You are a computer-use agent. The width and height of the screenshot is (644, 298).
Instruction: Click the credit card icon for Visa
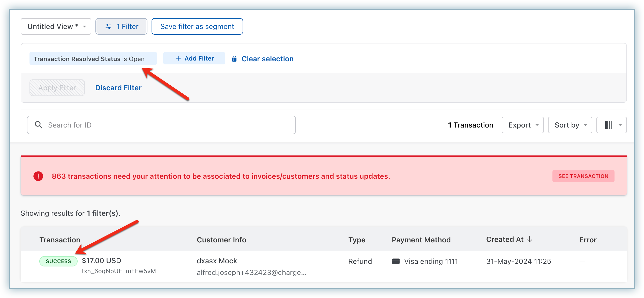click(x=396, y=261)
